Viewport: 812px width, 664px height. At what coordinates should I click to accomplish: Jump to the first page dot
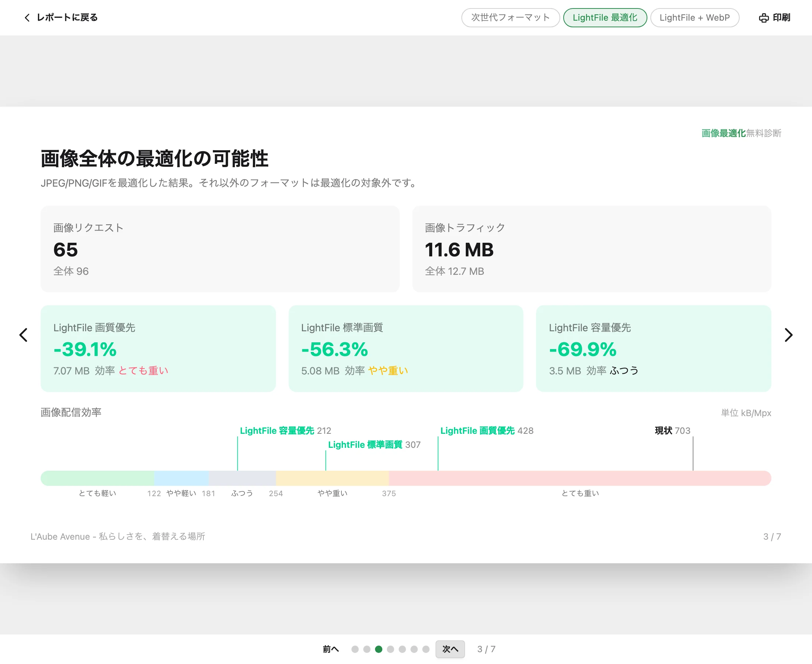[x=355, y=649]
